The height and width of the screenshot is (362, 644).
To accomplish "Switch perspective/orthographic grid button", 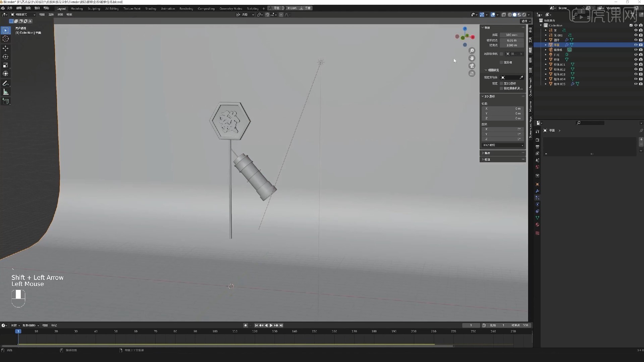I will pos(472,73).
